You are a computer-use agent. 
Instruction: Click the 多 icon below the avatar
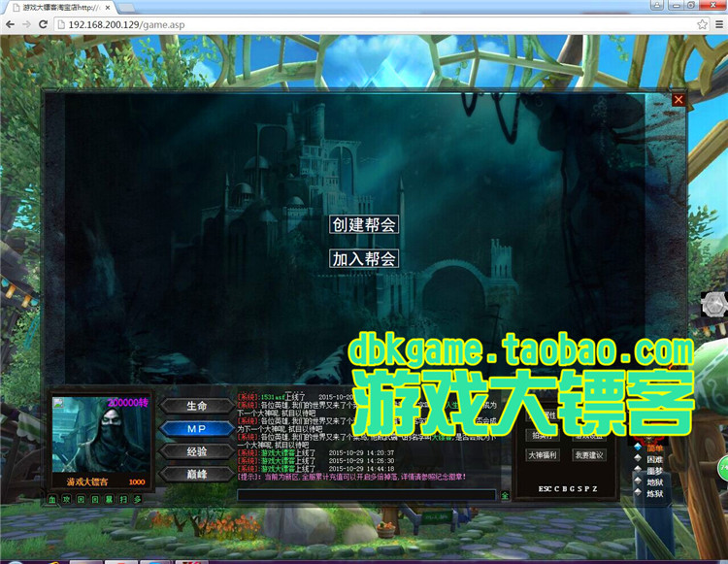click(138, 500)
